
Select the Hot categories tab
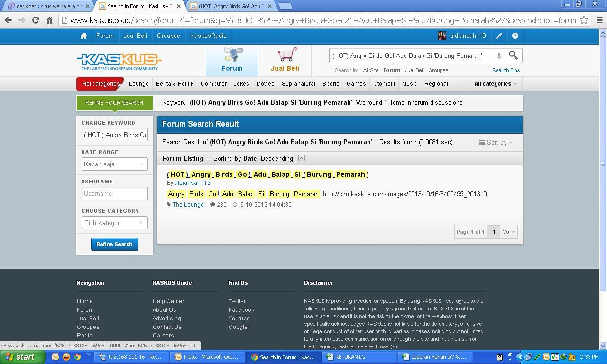(100, 84)
